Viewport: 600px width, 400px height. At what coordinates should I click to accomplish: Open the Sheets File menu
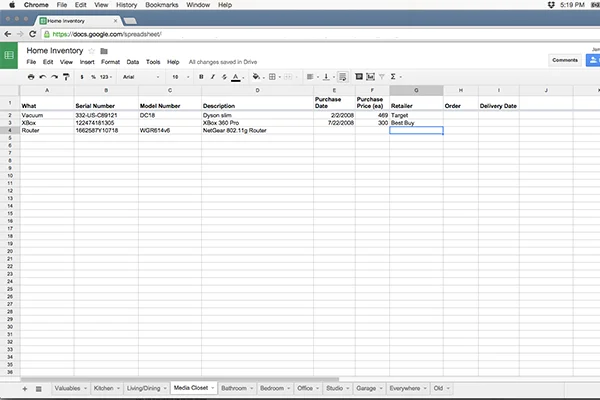click(31, 62)
